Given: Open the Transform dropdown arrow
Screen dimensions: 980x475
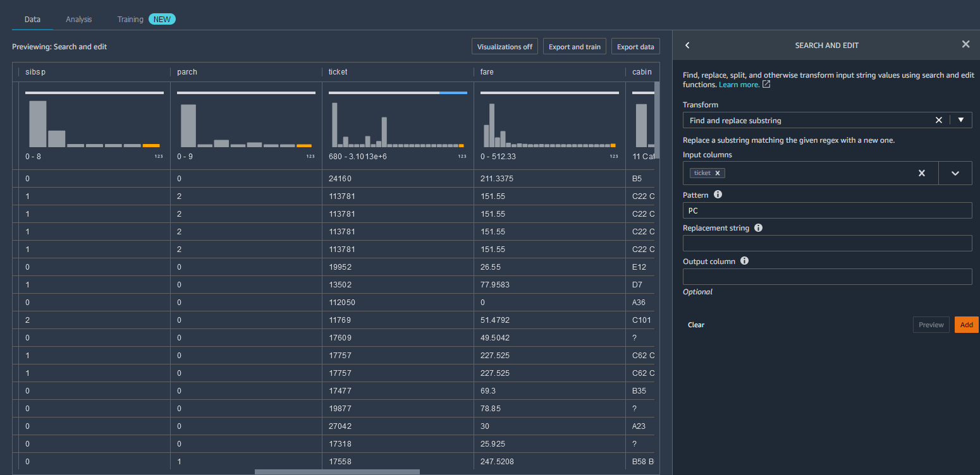Looking at the screenshot, I should pyautogui.click(x=961, y=120).
